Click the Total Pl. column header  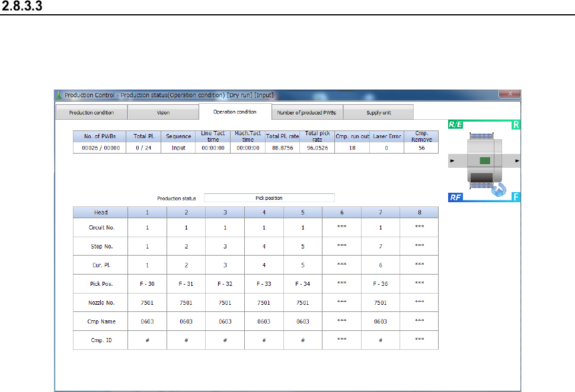(143, 136)
